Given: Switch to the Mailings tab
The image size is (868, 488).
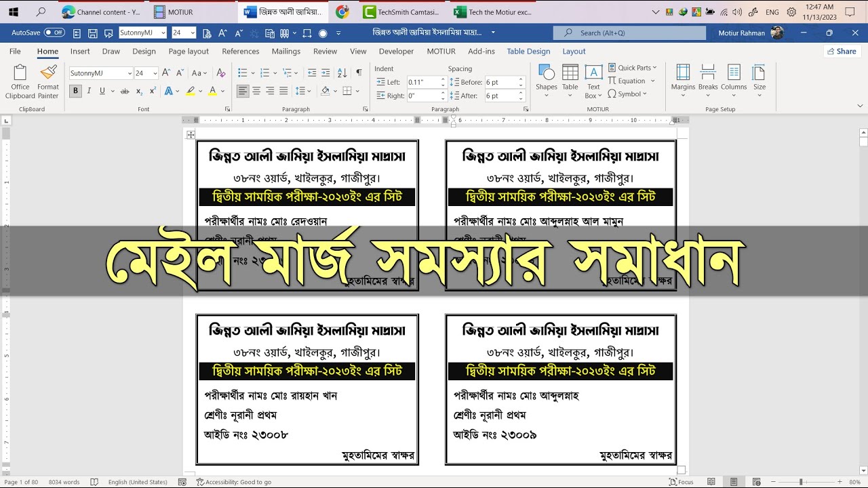Looking at the screenshot, I should tap(286, 51).
